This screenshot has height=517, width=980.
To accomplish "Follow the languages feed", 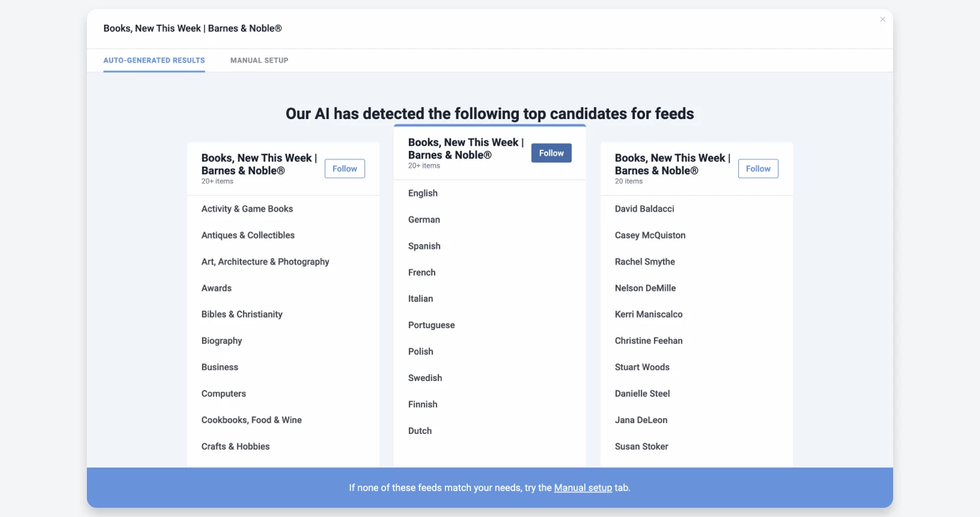I will pos(551,153).
